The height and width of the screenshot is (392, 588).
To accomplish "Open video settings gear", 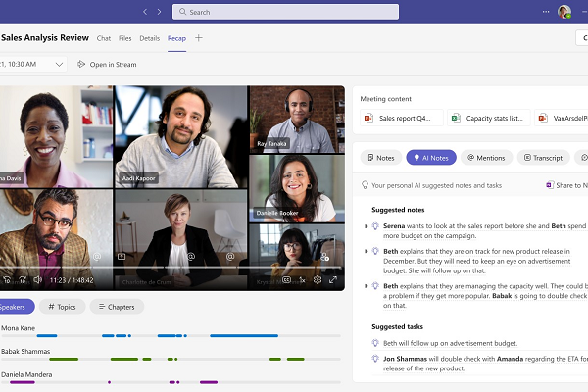I will click(318, 280).
